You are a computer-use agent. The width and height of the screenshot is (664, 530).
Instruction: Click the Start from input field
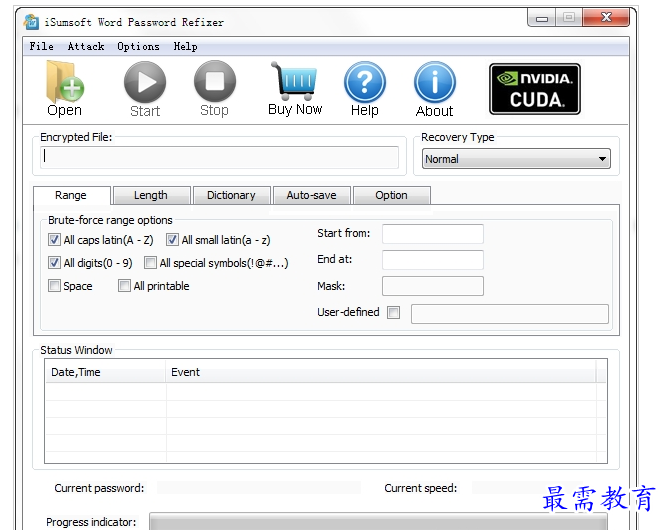point(432,234)
